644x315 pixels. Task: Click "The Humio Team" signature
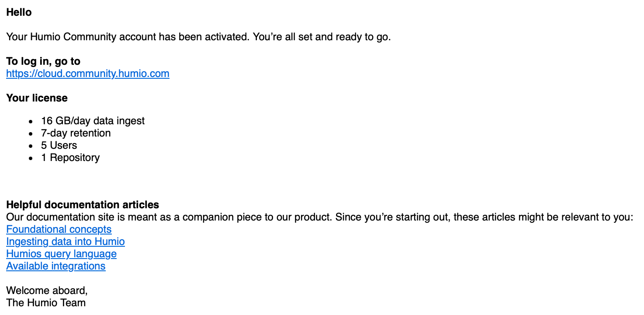(46, 303)
